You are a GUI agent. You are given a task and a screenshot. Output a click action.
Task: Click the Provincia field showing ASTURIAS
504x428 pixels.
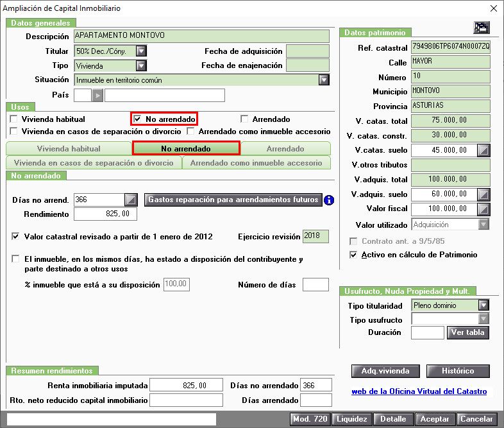click(x=451, y=106)
